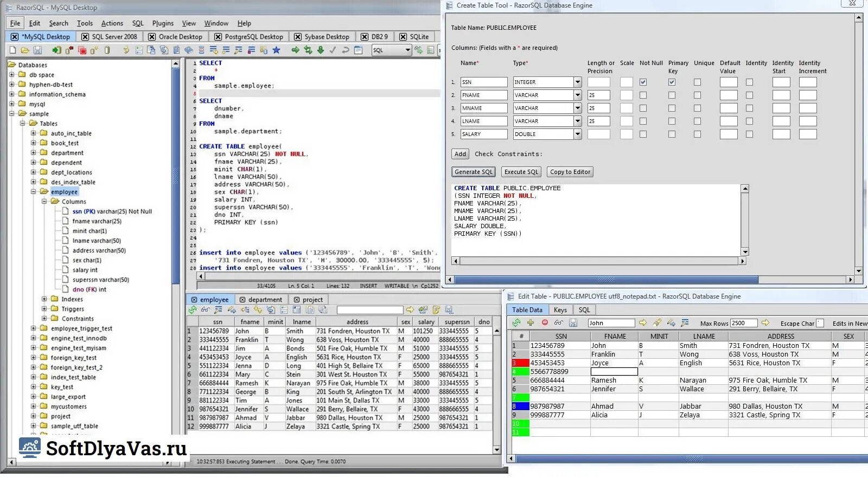The image size is (868, 478).
Task: Check Unique for the LNAME column
Action: coord(697,121)
